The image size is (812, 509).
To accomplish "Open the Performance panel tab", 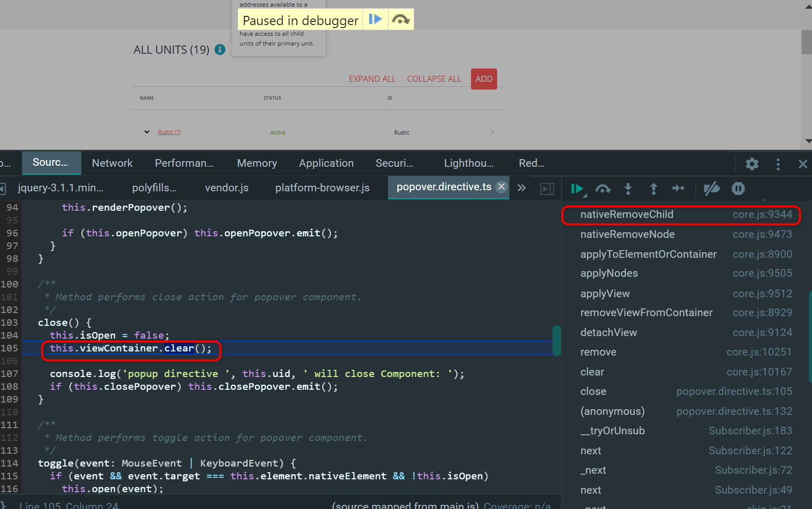I will point(184,163).
